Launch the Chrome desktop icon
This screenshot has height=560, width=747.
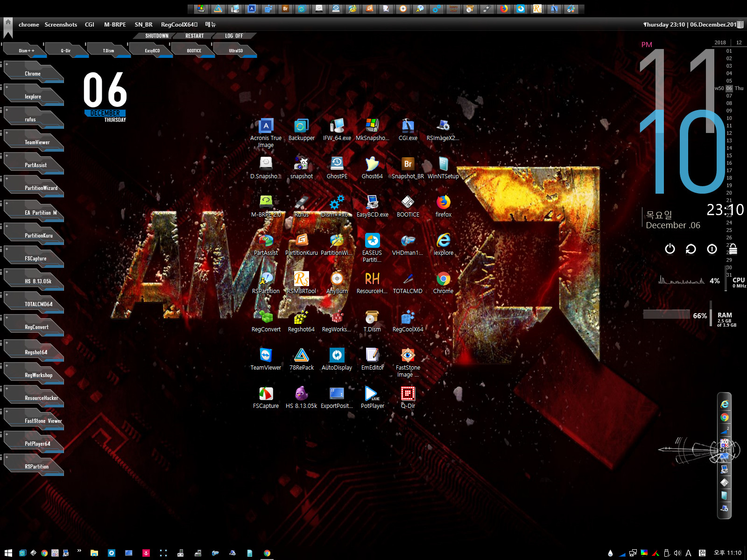[x=443, y=283]
